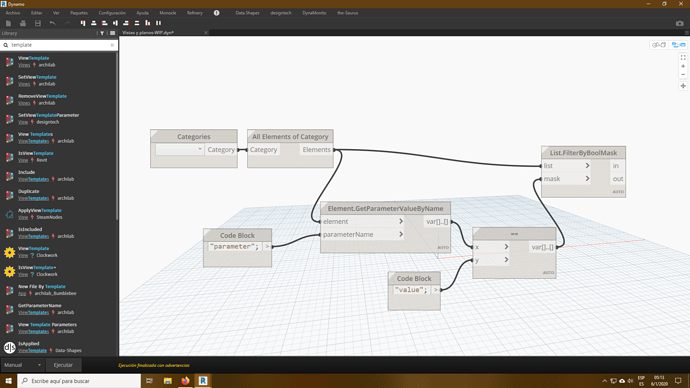Click the template search input field
This screenshot has height=388, width=690.
point(59,45)
